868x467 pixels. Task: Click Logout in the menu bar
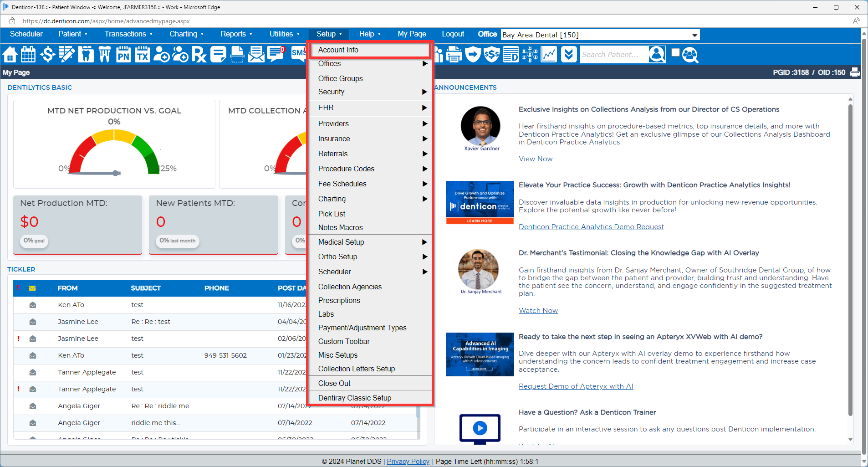click(x=453, y=34)
